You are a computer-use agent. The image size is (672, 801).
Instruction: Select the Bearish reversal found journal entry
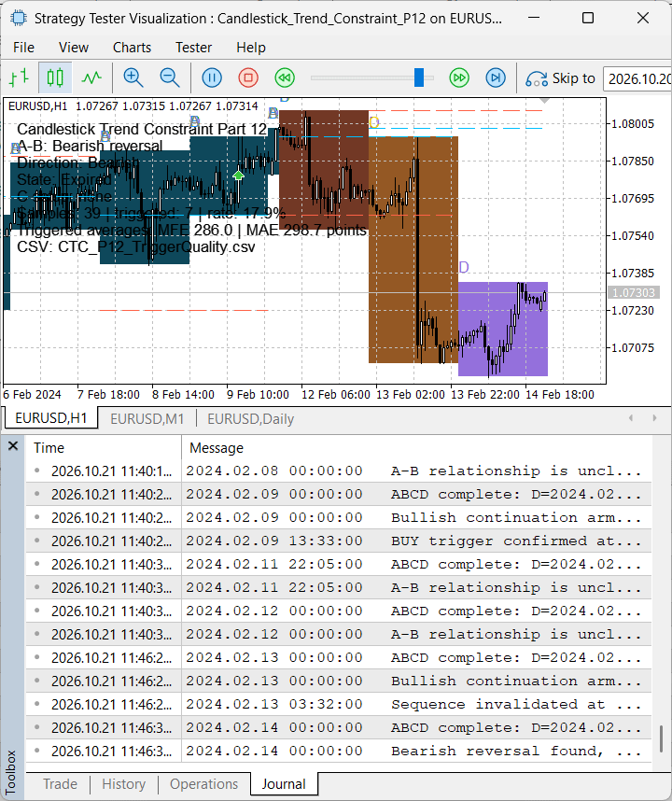click(x=339, y=751)
